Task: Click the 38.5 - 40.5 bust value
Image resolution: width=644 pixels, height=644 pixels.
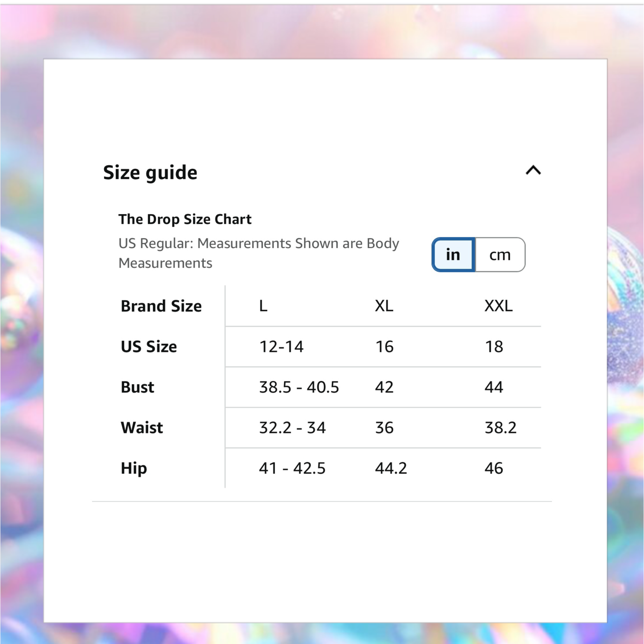Action: tap(299, 387)
